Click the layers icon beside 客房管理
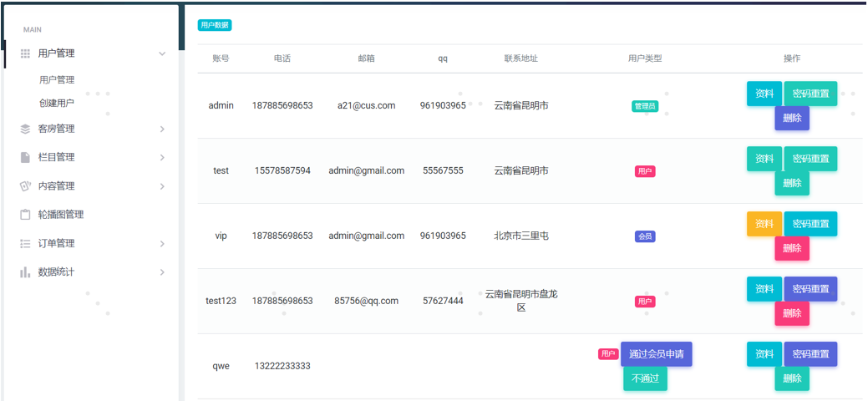Image resolution: width=868 pixels, height=401 pixels. (25, 129)
